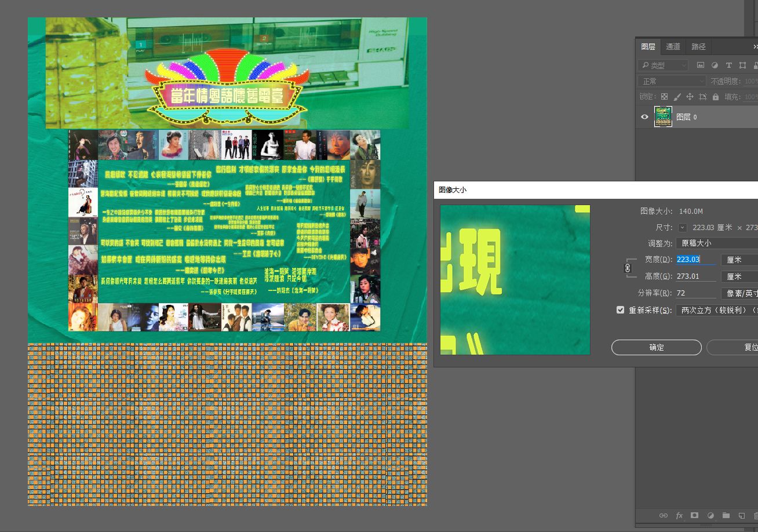Open the 正常 blend mode dropdown
The width and height of the screenshot is (758, 532).
(x=672, y=81)
